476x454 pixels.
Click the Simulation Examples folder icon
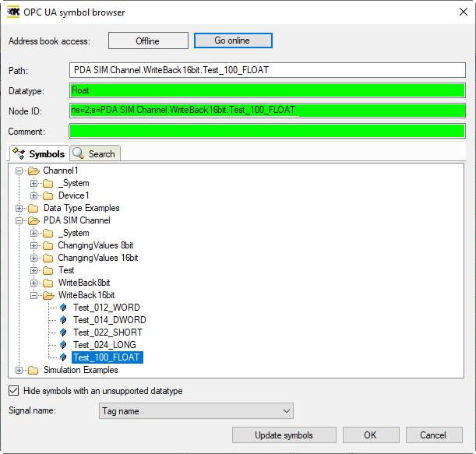pos(33,370)
